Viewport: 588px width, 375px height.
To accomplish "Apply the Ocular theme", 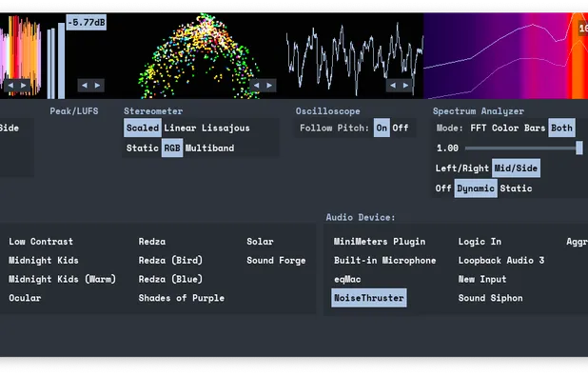I will [x=25, y=298].
